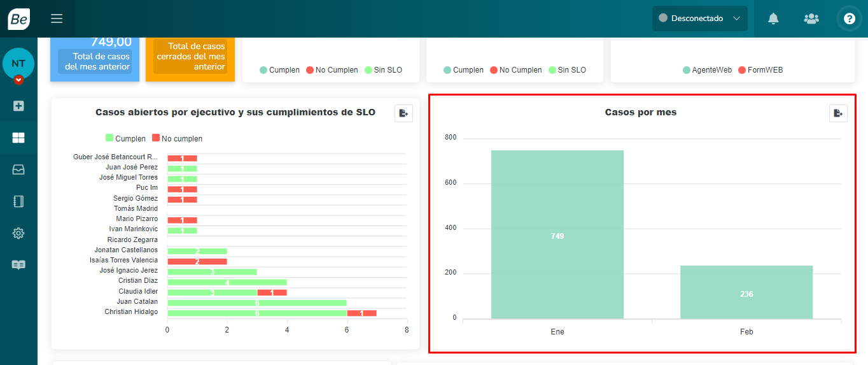Viewport: 868px width, 365px height.
Task: Click the Ene bar showing 749
Action: click(x=557, y=234)
